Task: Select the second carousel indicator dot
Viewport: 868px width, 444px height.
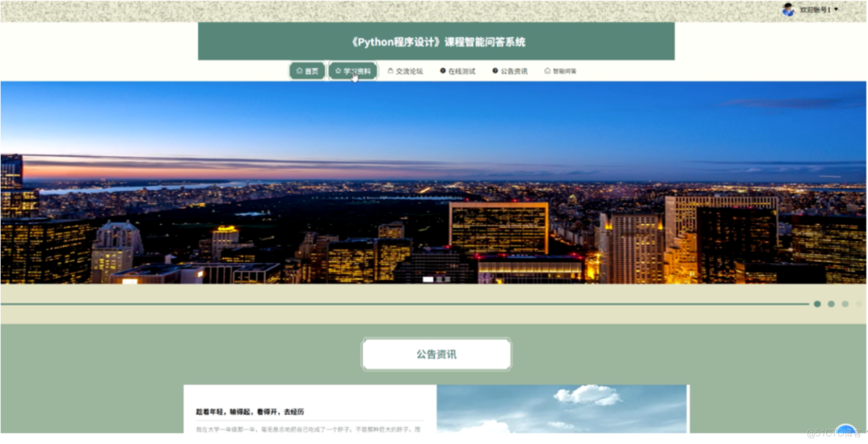Action: (831, 303)
